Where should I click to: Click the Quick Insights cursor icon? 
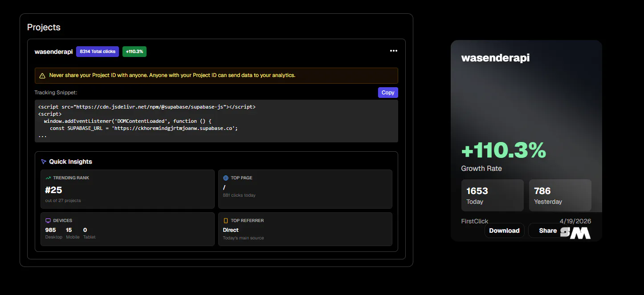[x=44, y=162]
